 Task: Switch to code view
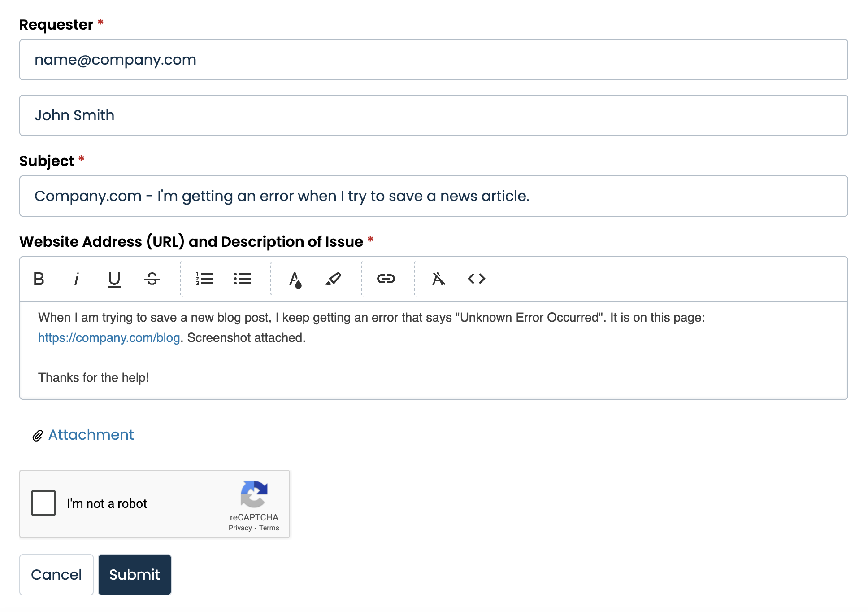click(476, 279)
